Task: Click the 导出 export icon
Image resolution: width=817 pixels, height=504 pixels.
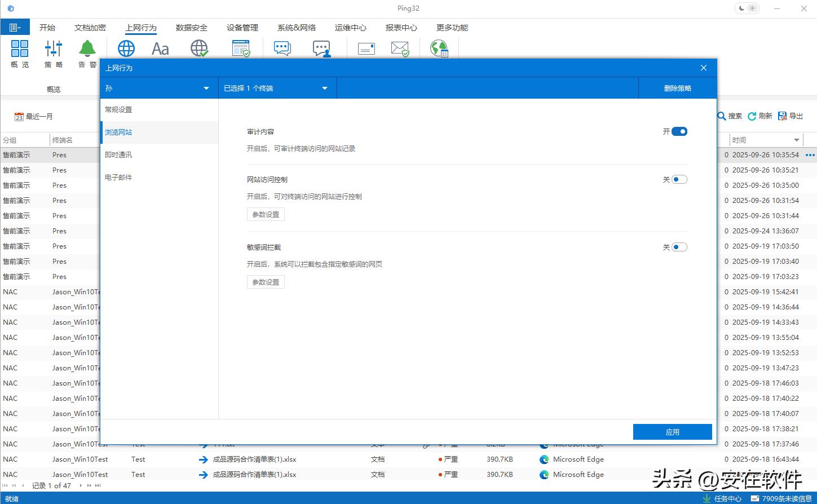Action: (783, 116)
